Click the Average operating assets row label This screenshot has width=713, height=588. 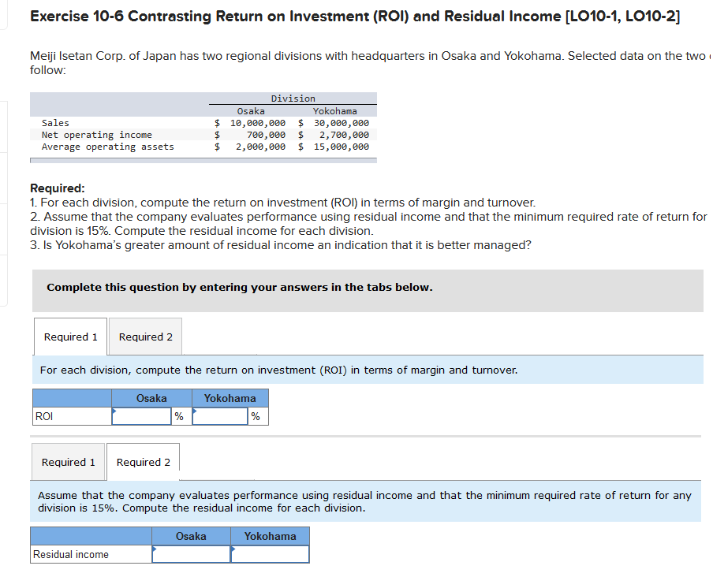pos(108,147)
